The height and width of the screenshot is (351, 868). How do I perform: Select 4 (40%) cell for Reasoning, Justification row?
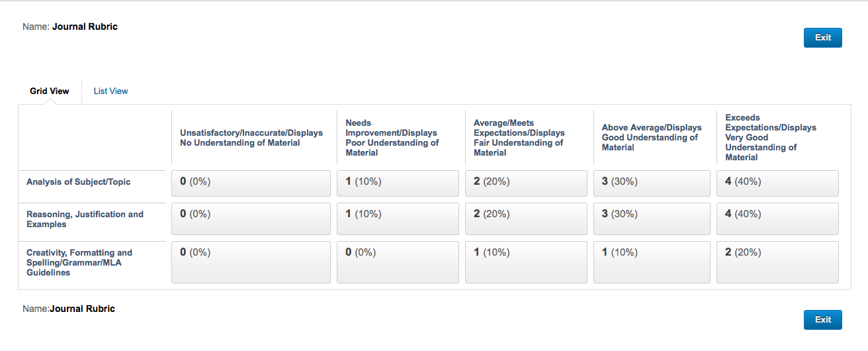777,219
